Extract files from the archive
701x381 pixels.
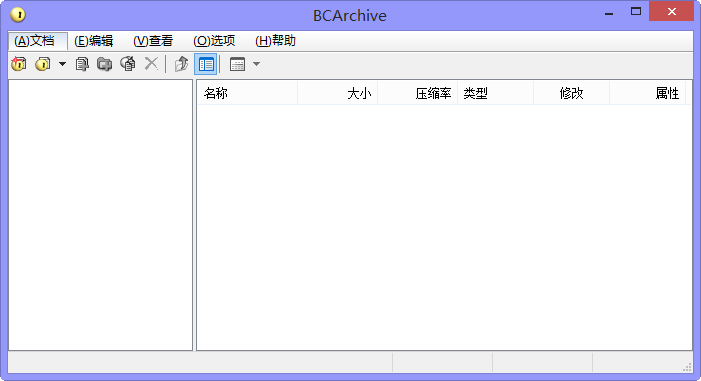point(128,64)
